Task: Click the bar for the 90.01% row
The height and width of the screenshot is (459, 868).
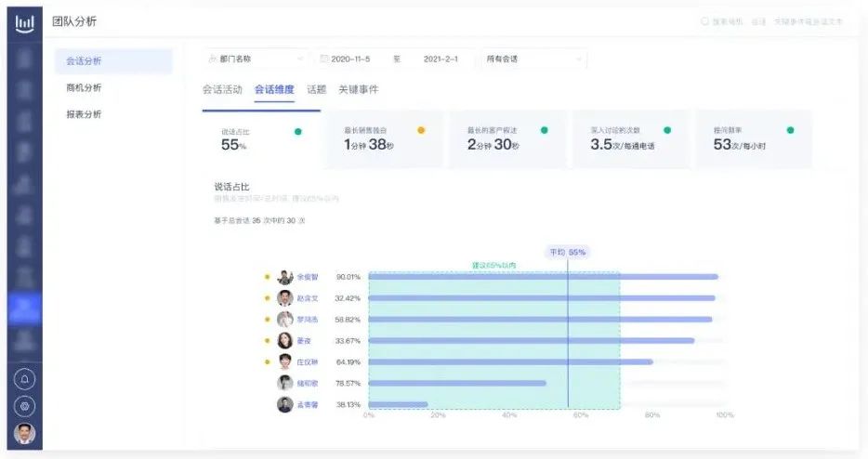Action: (x=543, y=277)
